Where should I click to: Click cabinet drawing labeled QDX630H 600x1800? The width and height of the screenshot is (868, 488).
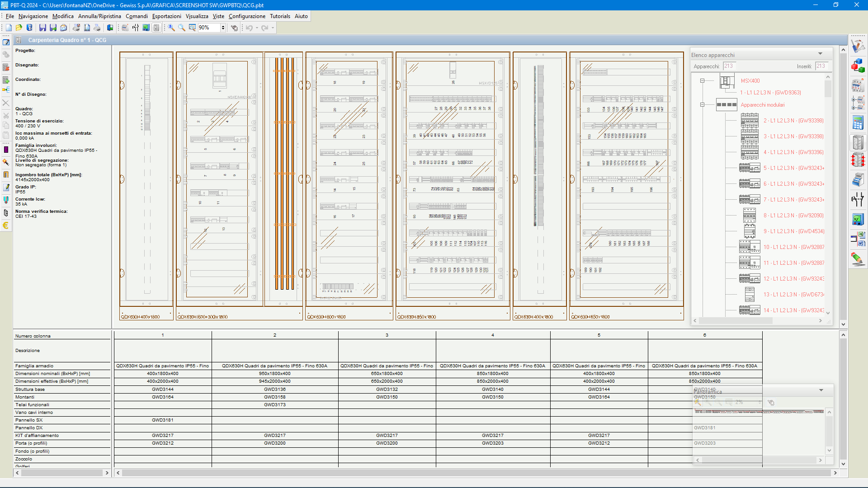click(349, 186)
